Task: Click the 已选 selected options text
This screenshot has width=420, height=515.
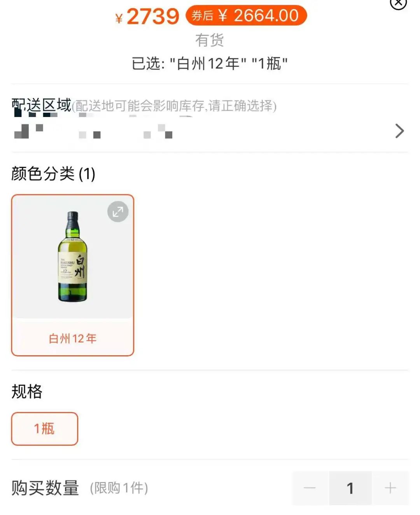Action: pyautogui.click(x=210, y=62)
